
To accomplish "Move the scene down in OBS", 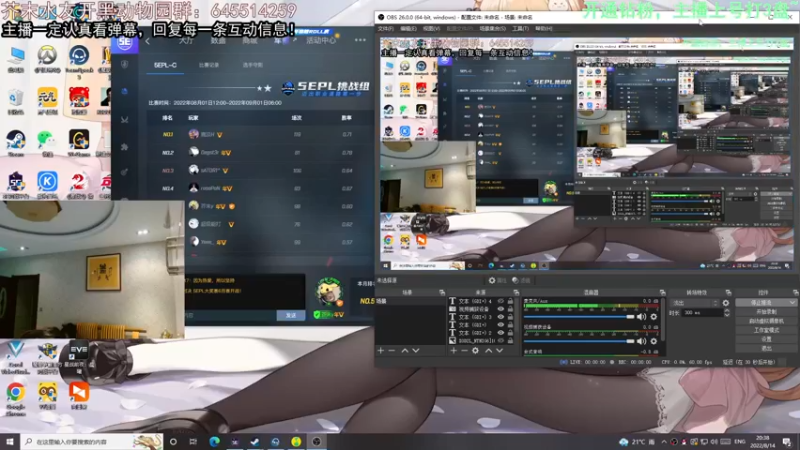I will [x=416, y=351].
